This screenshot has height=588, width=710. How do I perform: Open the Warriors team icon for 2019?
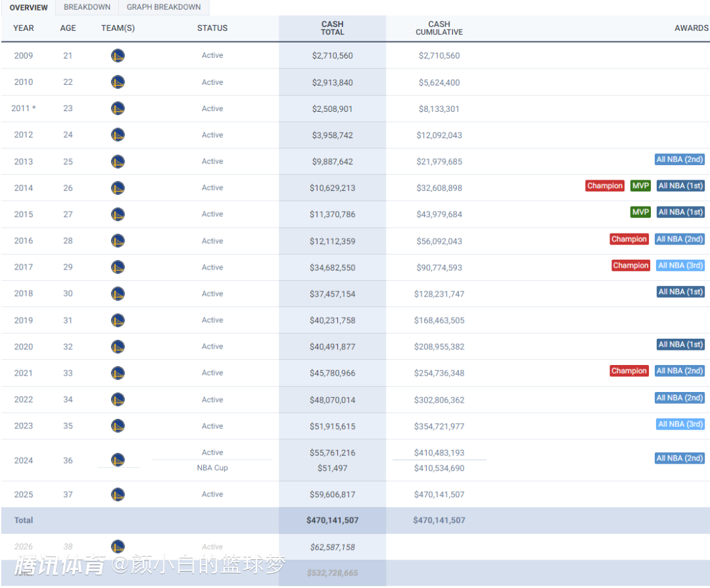118,320
